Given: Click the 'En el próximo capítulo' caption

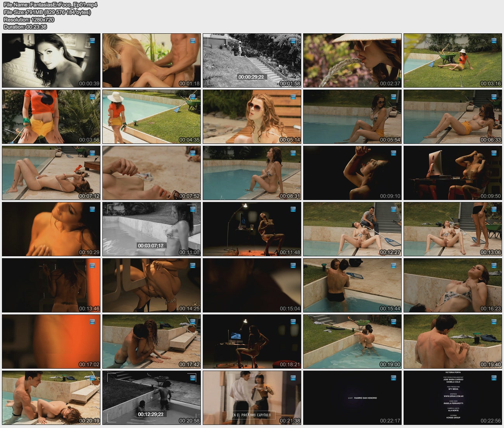Looking at the screenshot, I should [251, 415].
